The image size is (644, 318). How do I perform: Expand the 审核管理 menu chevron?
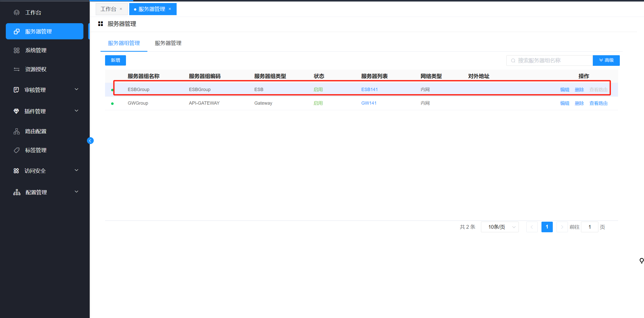pyautogui.click(x=77, y=89)
